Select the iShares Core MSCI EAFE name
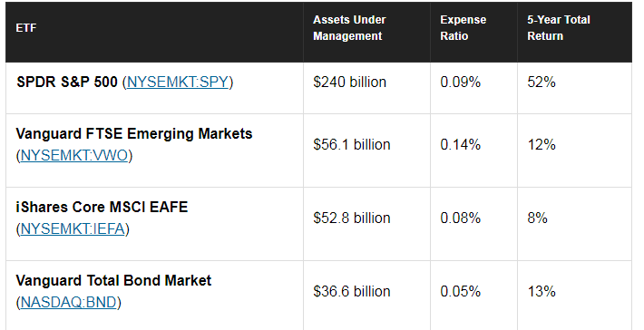Screen dimensions: 644x330 pyautogui.click(x=102, y=207)
